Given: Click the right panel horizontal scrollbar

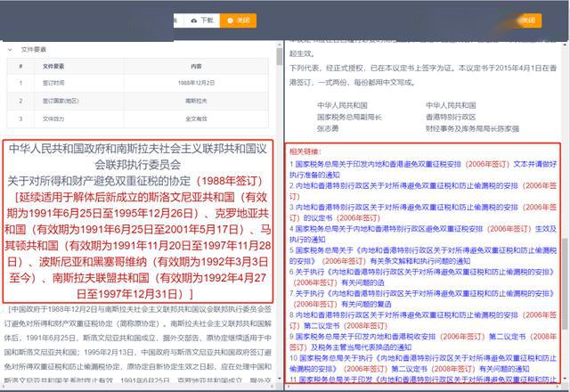Looking at the screenshot, I should click(x=423, y=386).
